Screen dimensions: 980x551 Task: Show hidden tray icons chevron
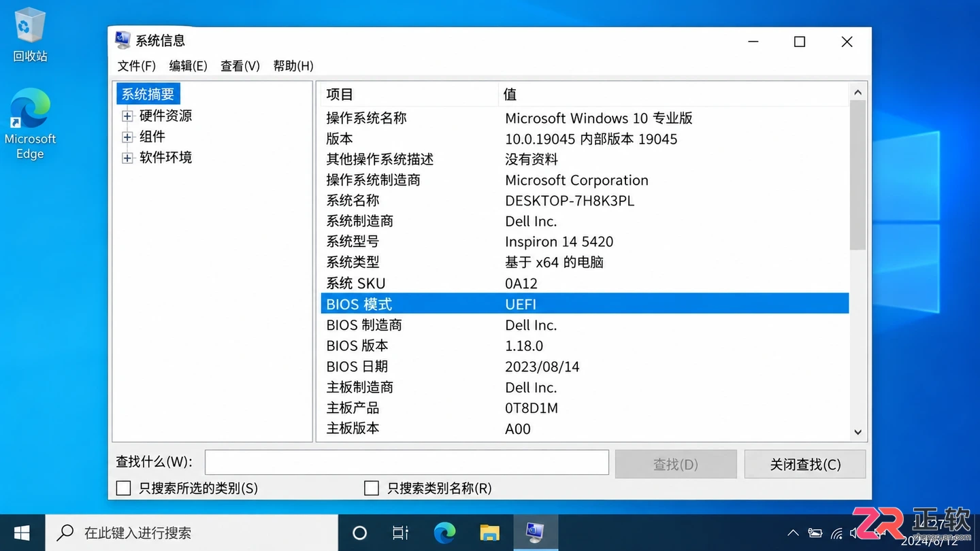[793, 533]
